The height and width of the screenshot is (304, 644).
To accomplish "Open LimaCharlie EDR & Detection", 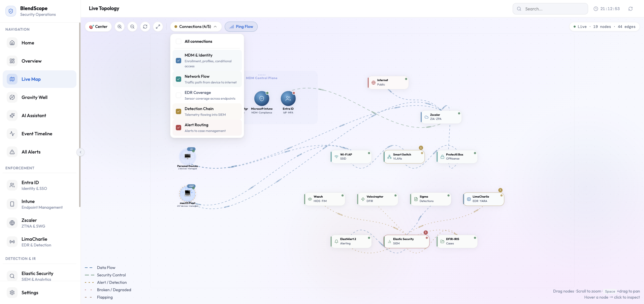I will pyautogui.click(x=40, y=242).
